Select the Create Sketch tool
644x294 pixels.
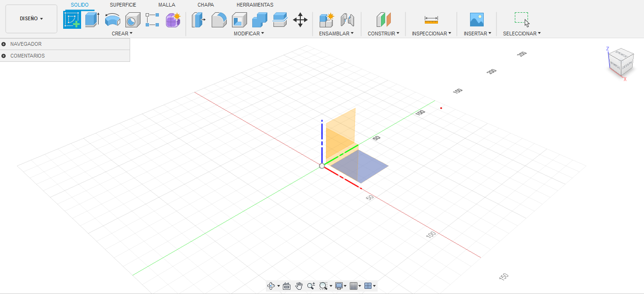[72, 20]
